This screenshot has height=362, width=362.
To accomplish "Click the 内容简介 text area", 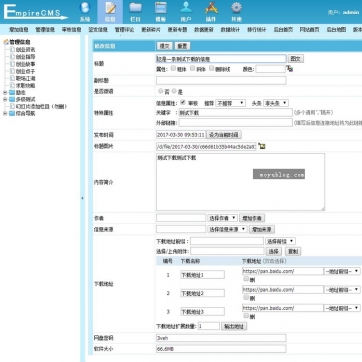I will (x=240, y=182).
